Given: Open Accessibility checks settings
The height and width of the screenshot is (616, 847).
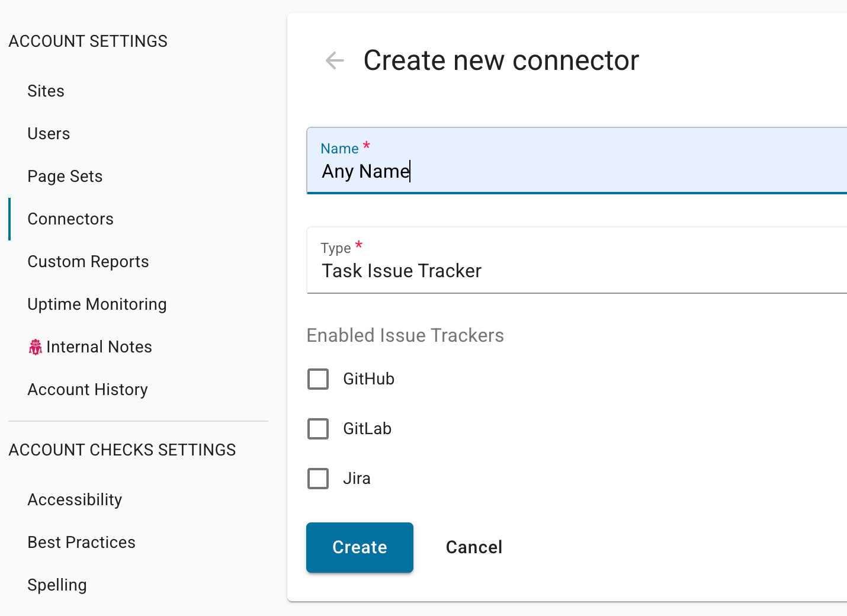Looking at the screenshot, I should tap(75, 499).
